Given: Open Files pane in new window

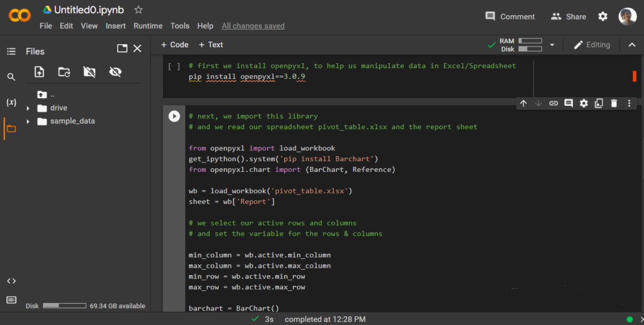Looking at the screenshot, I should tap(122, 48).
